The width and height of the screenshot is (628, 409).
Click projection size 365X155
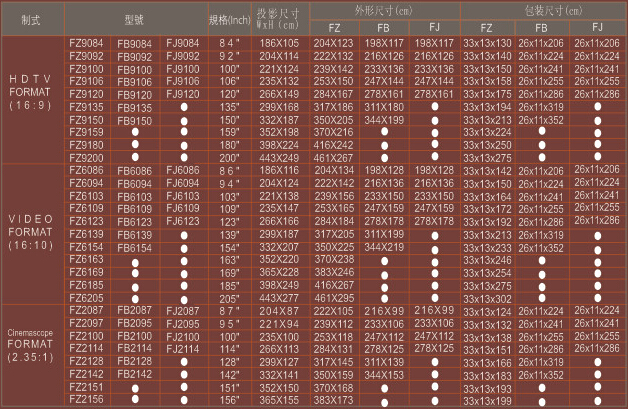click(x=279, y=400)
